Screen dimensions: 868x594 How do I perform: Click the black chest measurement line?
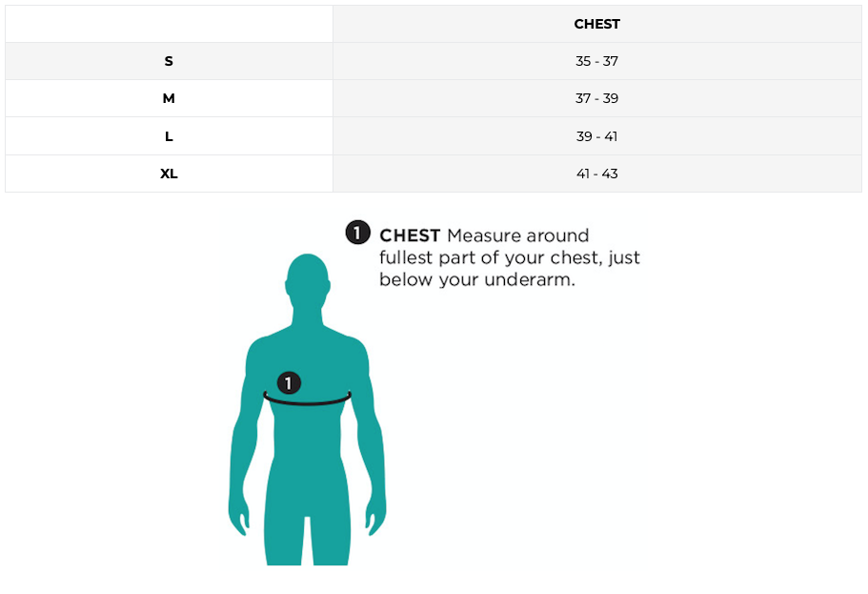point(308,403)
